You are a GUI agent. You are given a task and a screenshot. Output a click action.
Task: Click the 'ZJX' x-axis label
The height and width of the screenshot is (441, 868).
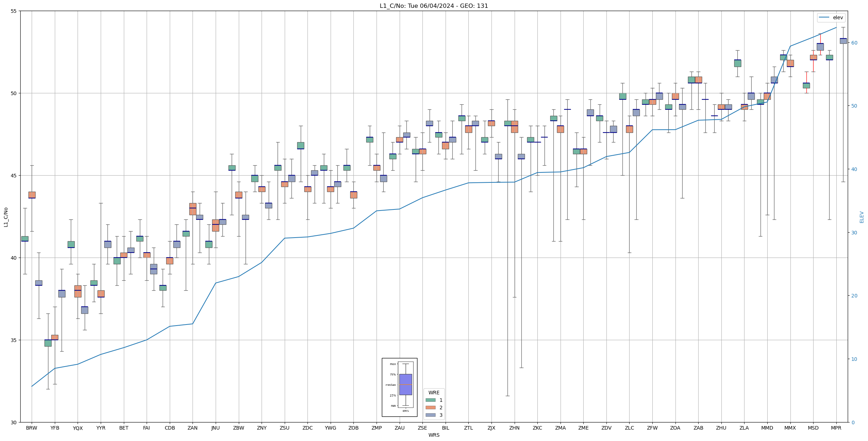click(x=491, y=428)
